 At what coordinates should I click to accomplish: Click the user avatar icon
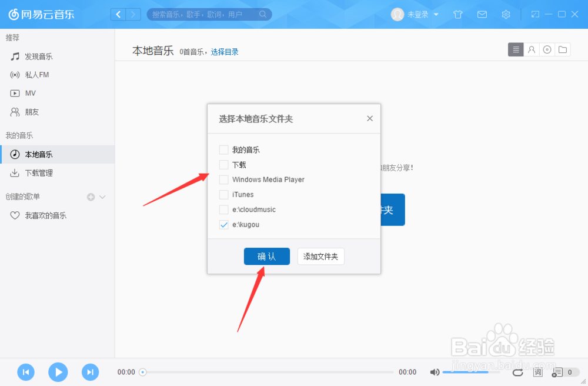click(x=397, y=14)
